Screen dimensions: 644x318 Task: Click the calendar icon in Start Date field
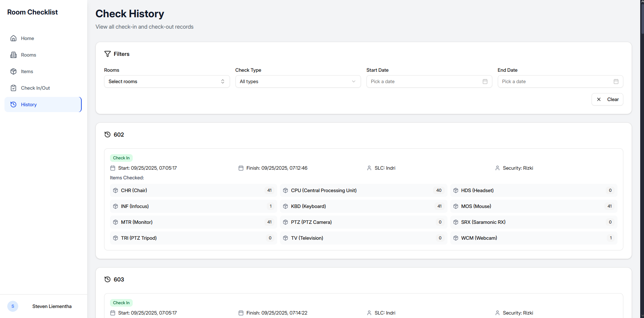pyautogui.click(x=485, y=81)
